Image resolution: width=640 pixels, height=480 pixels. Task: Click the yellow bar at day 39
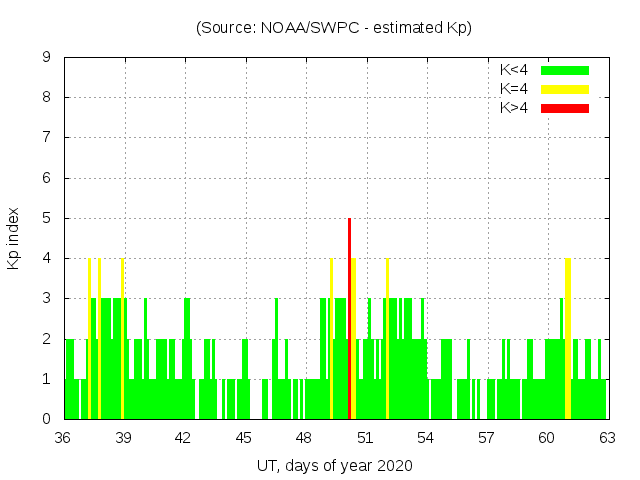pyautogui.click(x=122, y=340)
